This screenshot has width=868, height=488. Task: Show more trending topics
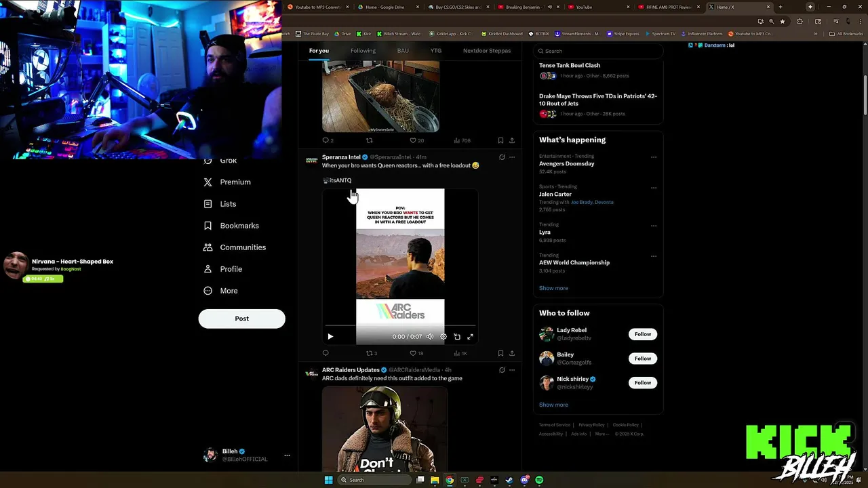553,288
